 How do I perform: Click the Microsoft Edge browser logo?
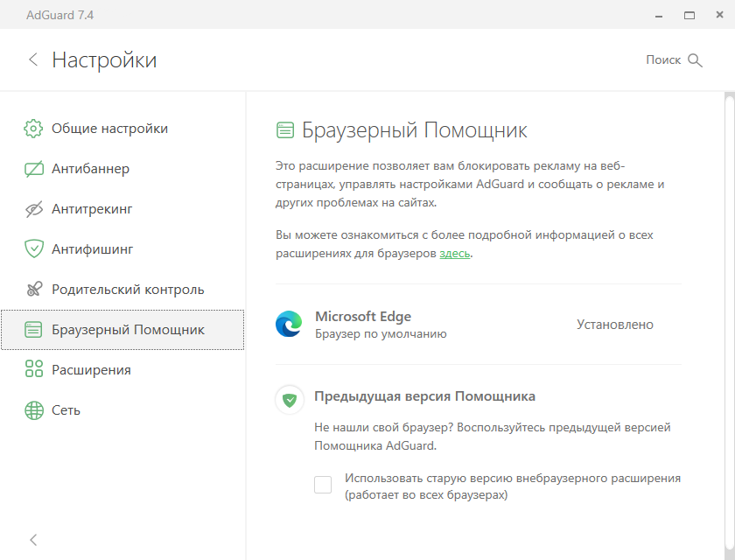click(289, 324)
